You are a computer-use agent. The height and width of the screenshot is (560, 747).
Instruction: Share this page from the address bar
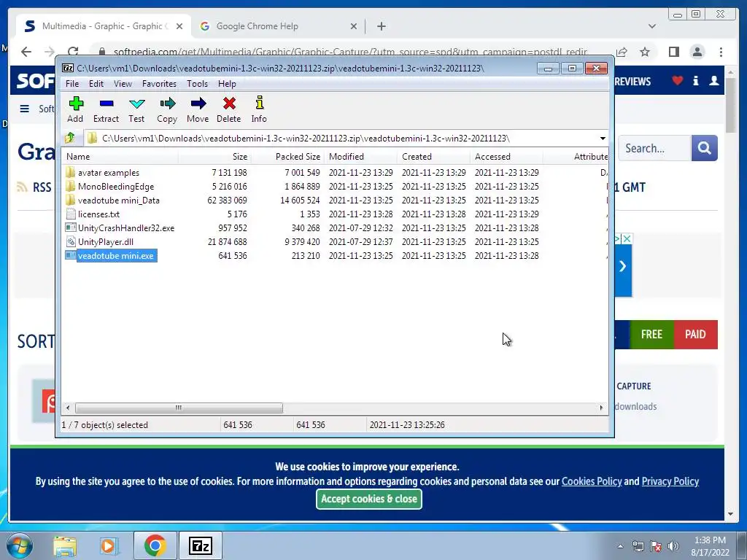click(622, 52)
